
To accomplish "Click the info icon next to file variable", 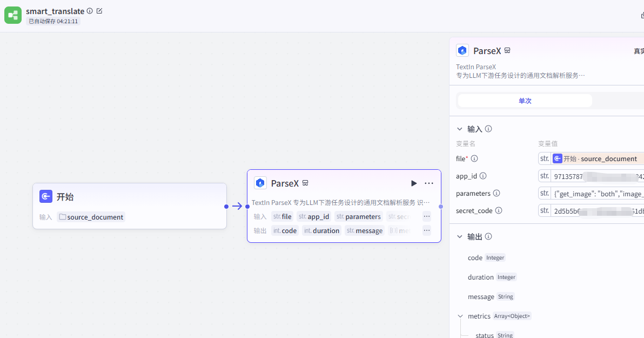I will (x=474, y=158).
